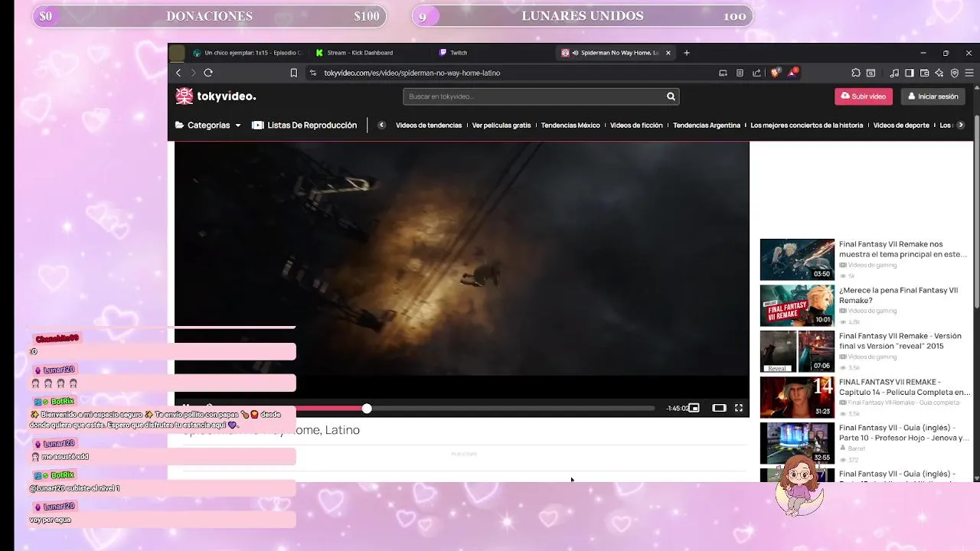Screen dimensions: 980x551
Task: Open Tendencias Argentina link
Action: [x=707, y=126]
